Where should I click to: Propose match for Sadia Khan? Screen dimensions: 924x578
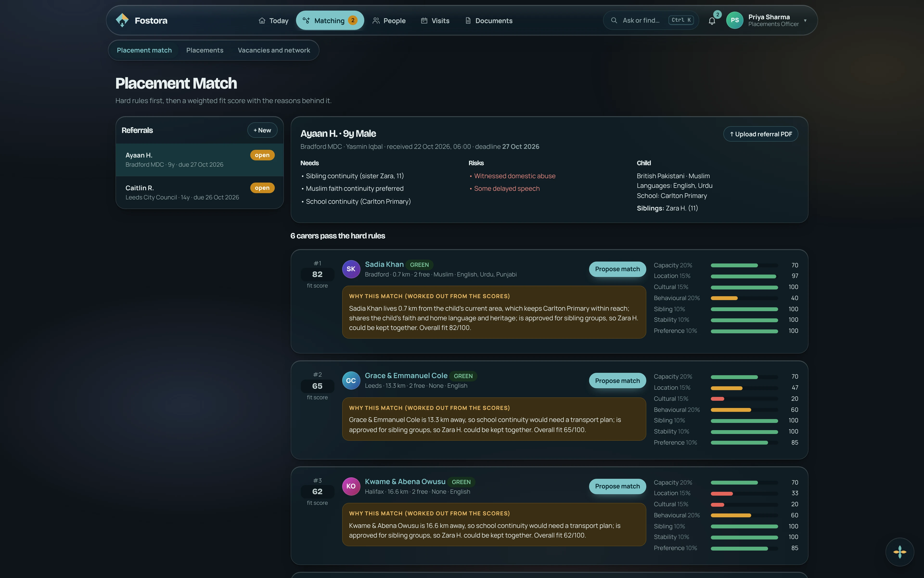tap(617, 269)
